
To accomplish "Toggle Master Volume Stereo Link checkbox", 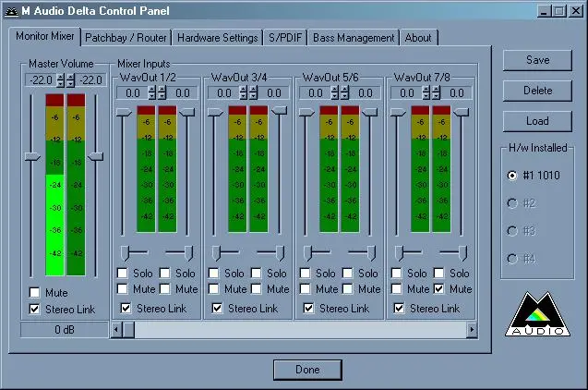I will click(x=34, y=309).
